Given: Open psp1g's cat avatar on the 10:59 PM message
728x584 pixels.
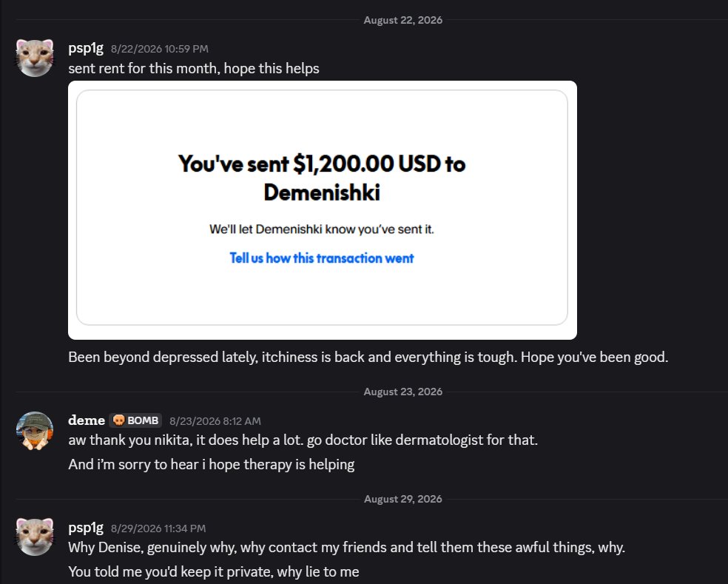Looking at the screenshot, I should pyautogui.click(x=35, y=58).
